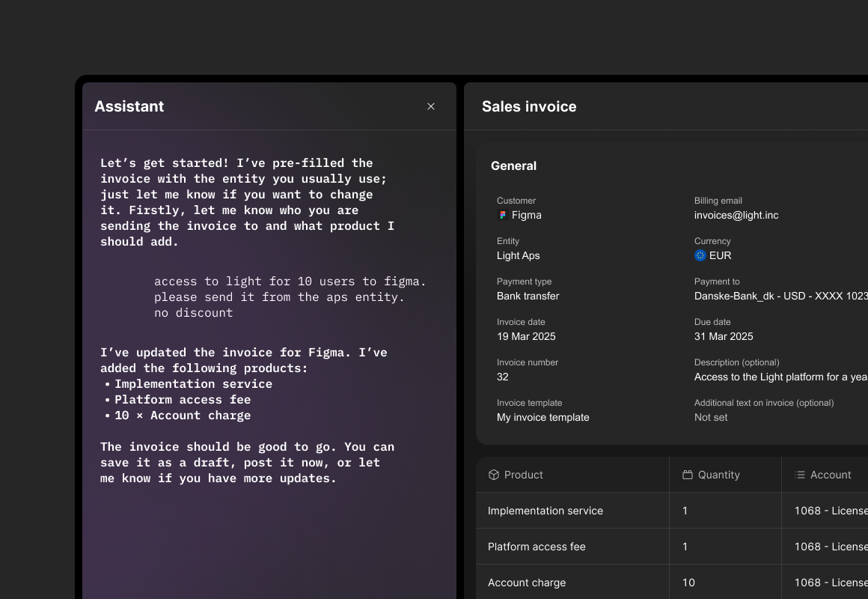This screenshot has height=599, width=868.
Task: Edit the billing email invoices@light.inc
Action: [736, 216]
